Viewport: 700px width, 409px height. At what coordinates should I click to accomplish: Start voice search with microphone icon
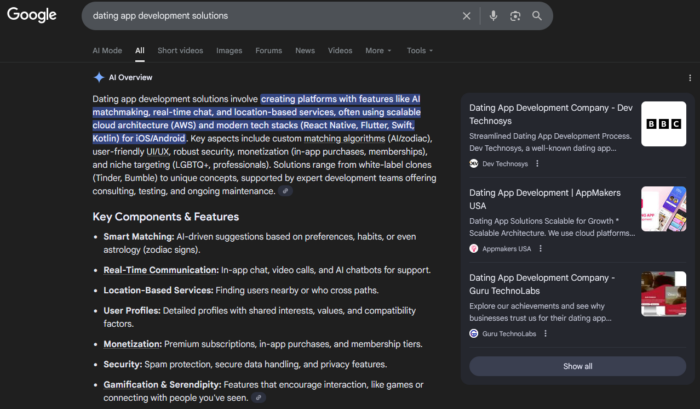pos(493,16)
